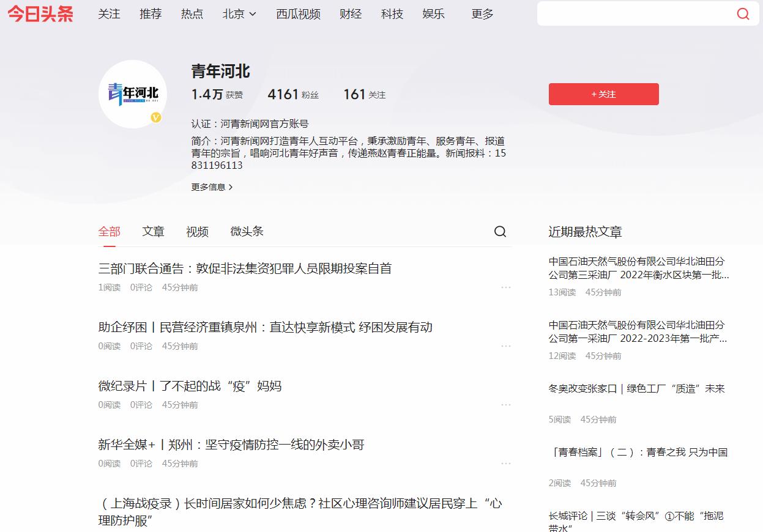This screenshot has height=532, width=763.
Task: Open article （上海战疫录）长时间居家如何少焦虑
Action: coord(300,512)
